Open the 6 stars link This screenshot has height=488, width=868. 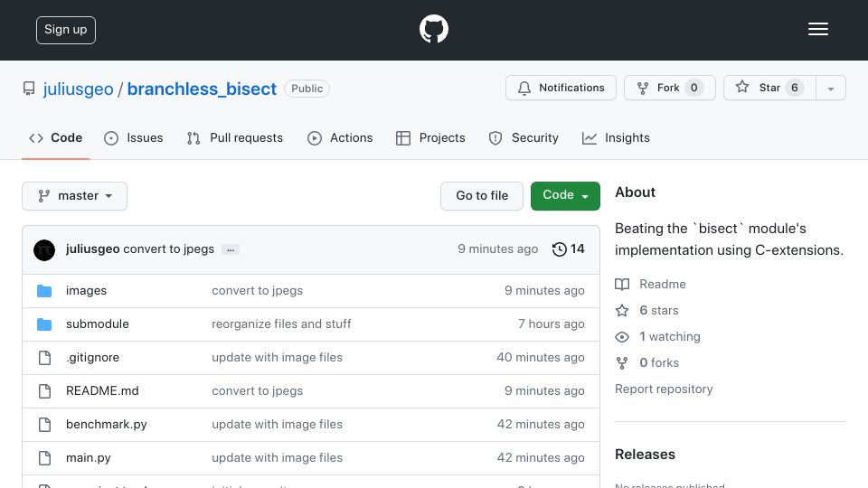(x=659, y=310)
